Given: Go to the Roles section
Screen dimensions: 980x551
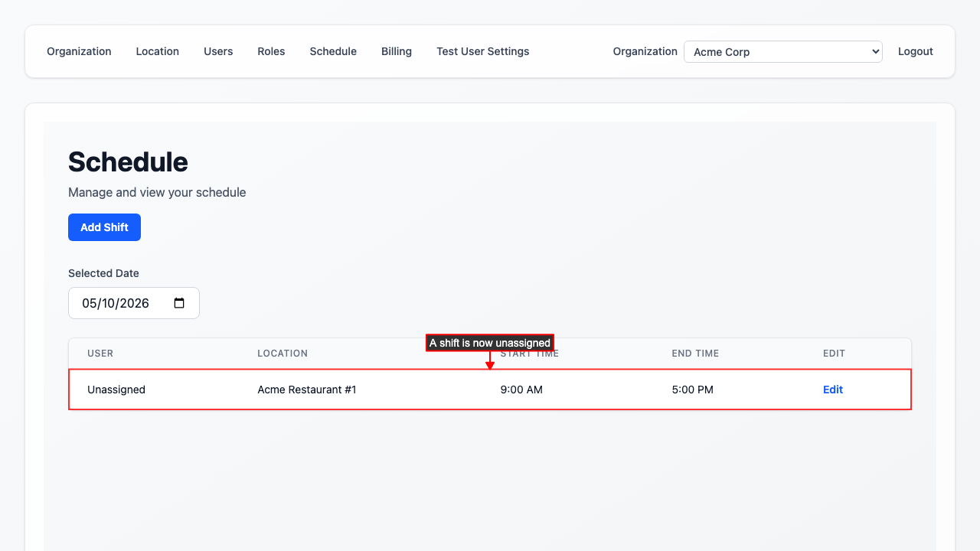Looking at the screenshot, I should click(x=271, y=51).
